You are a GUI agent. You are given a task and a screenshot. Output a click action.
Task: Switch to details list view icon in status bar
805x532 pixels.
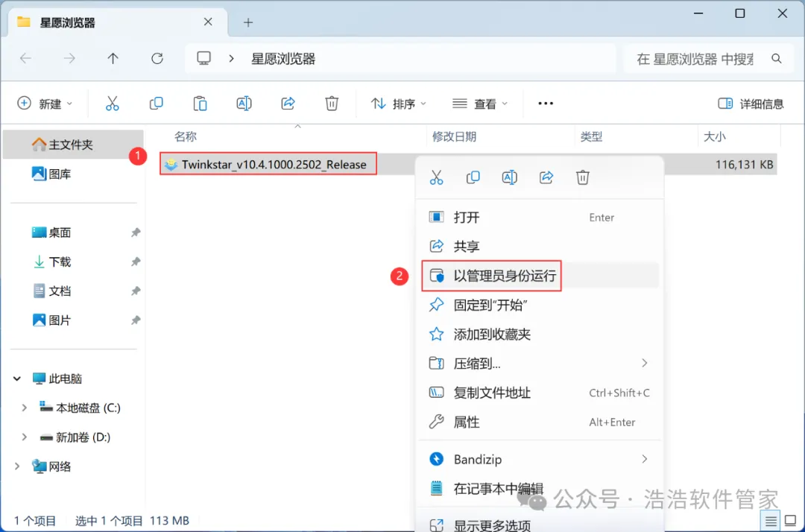[771, 522]
